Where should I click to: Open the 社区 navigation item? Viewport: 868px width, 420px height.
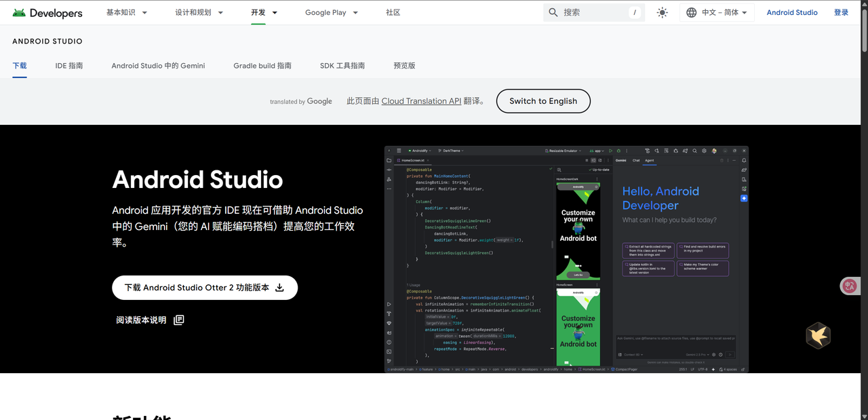click(x=393, y=12)
